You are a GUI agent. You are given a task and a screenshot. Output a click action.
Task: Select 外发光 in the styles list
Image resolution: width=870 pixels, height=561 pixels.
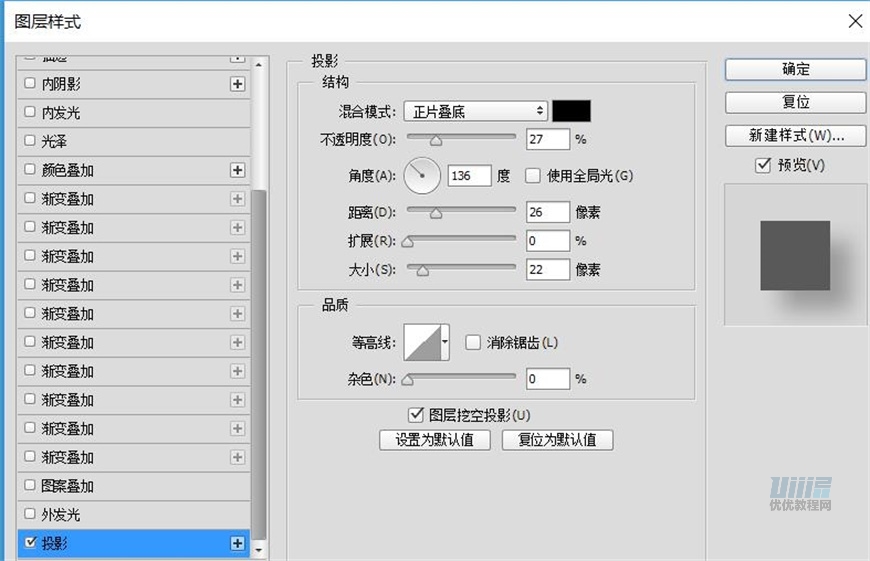[60, 515]
